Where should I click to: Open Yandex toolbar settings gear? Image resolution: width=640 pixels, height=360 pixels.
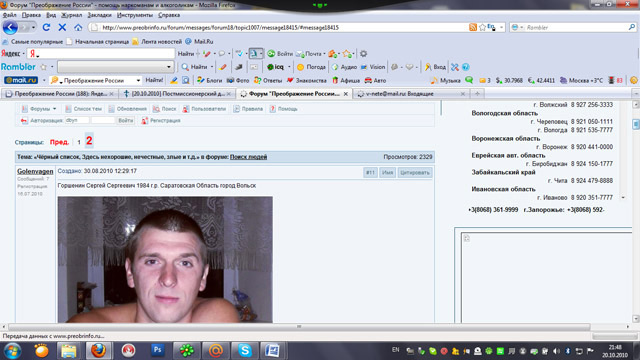click(363, 53)
